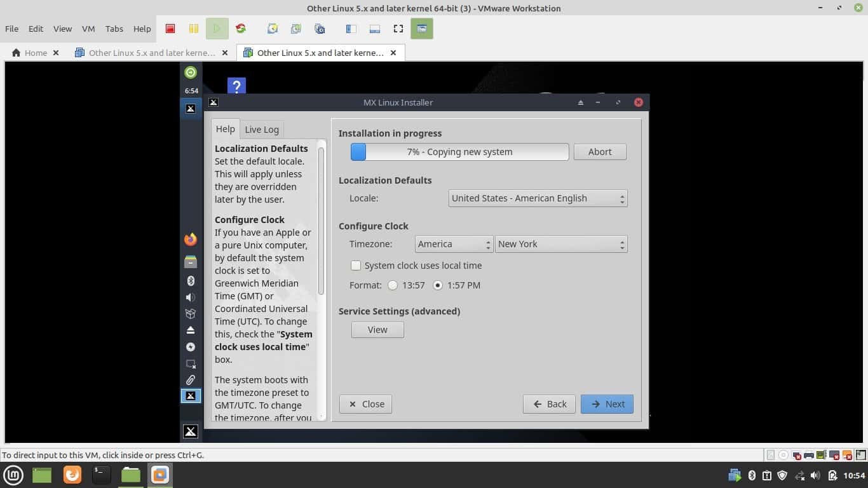Click volume icon in MX Linux panel

coord(191,297)
